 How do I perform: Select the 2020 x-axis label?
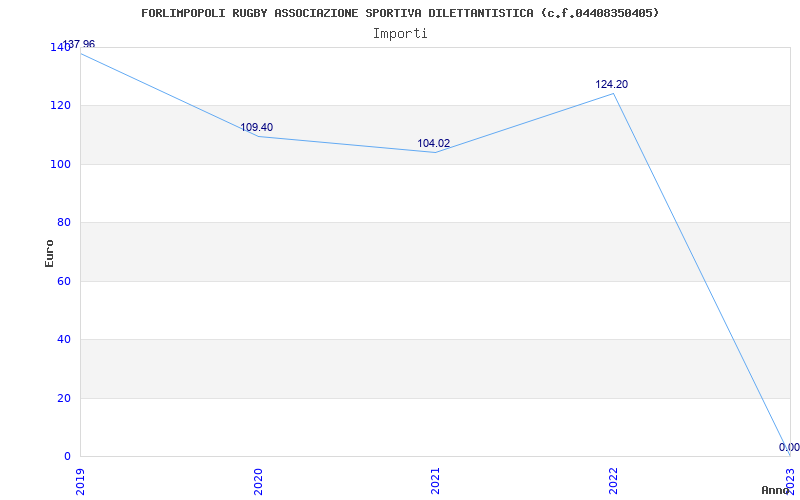[258, 481]
